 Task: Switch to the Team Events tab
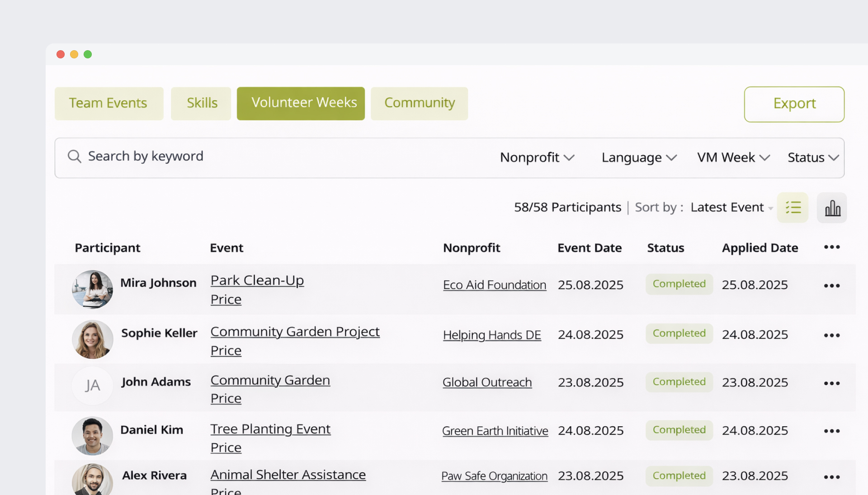pos(108,103)
